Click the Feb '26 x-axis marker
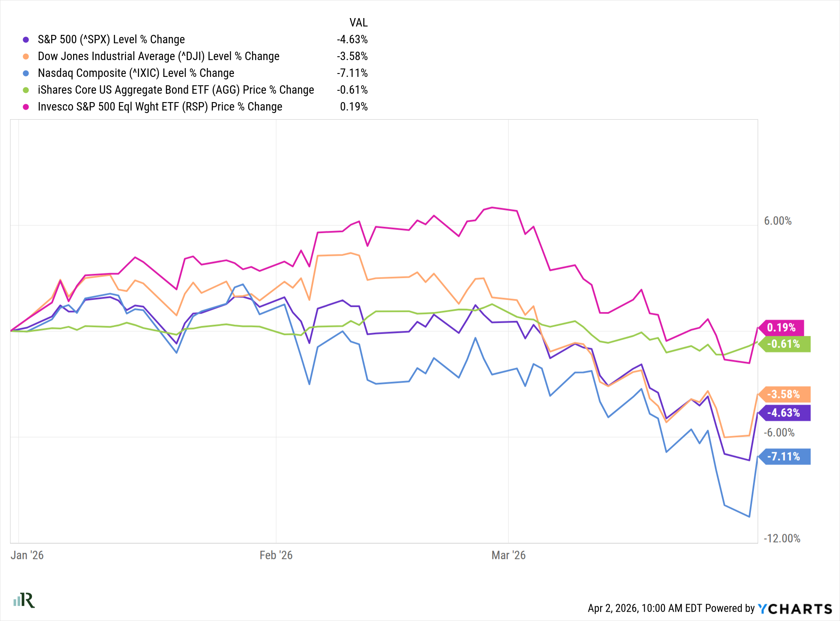This screenshot has height=621, width=840. pyautogui.click(x=276, y=555)
